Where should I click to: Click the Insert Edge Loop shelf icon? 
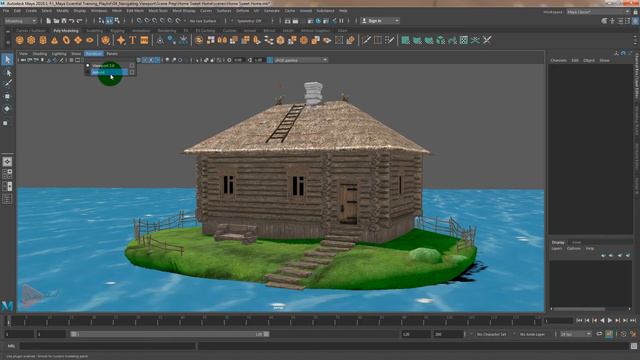[x=378, y=40]
